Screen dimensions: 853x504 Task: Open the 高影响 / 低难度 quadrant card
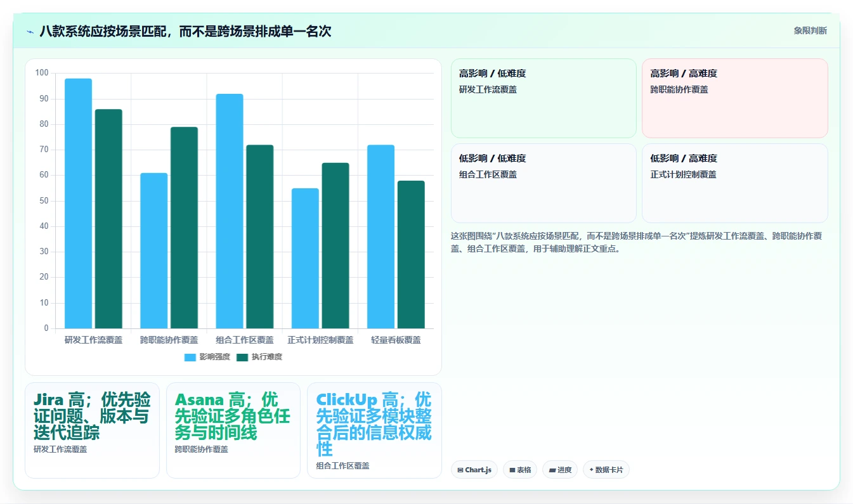(x=544, y=98)
